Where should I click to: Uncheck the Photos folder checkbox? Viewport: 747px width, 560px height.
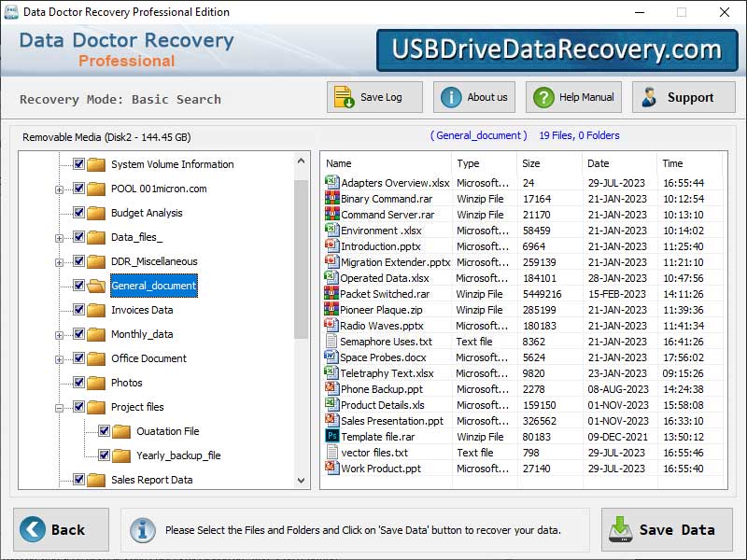pyautogui.click(x=81, y=383)
